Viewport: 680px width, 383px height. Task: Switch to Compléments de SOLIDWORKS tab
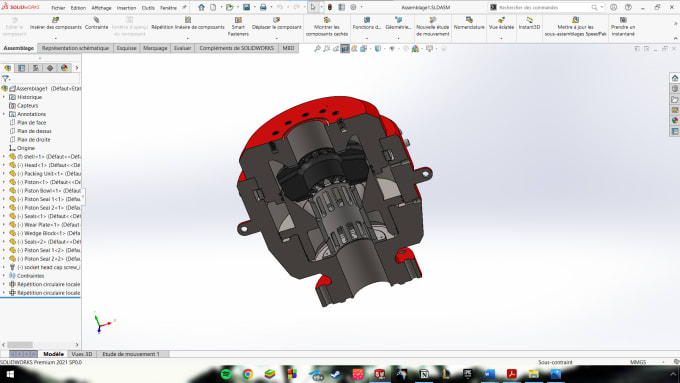236,48
